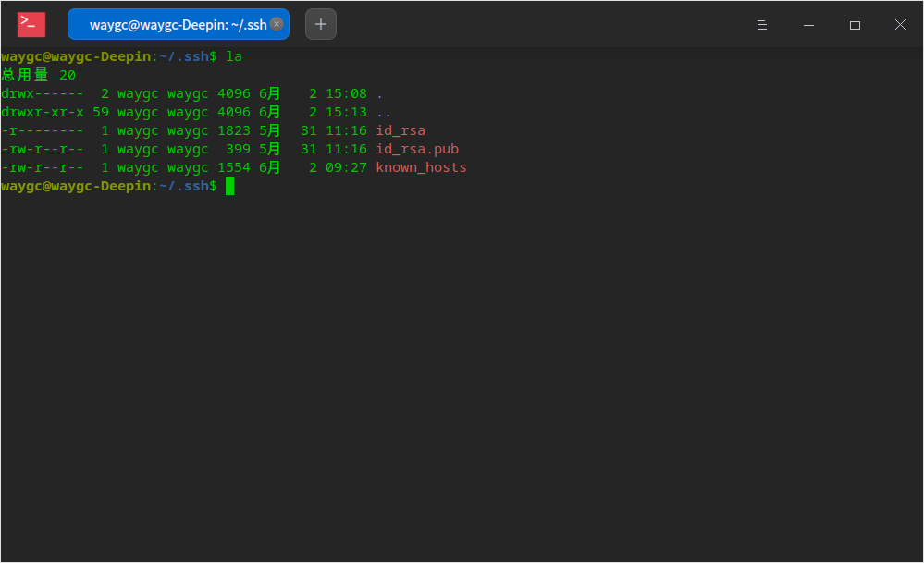Maximize the terminal window
This screenshot has height=563, width=924.
click(855, 25)
